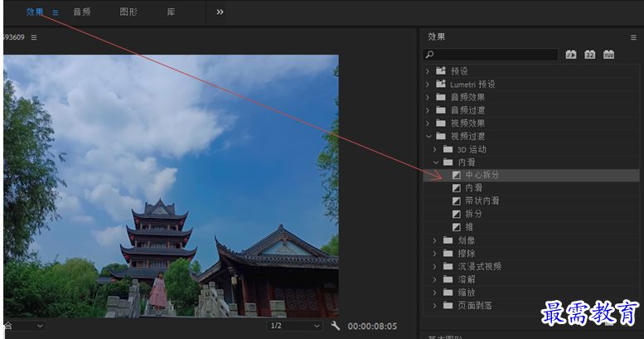Click the 溶解 folder icon
This screenshot has height=339, width=644.
tap(448, 279)
